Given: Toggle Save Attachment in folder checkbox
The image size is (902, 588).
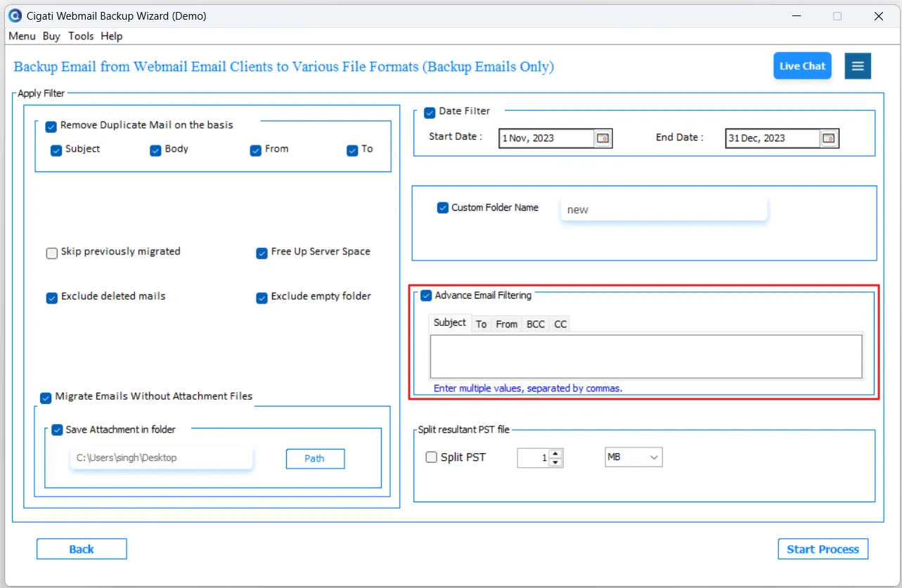Looking at the screenshot, I should tap(57, 431).
